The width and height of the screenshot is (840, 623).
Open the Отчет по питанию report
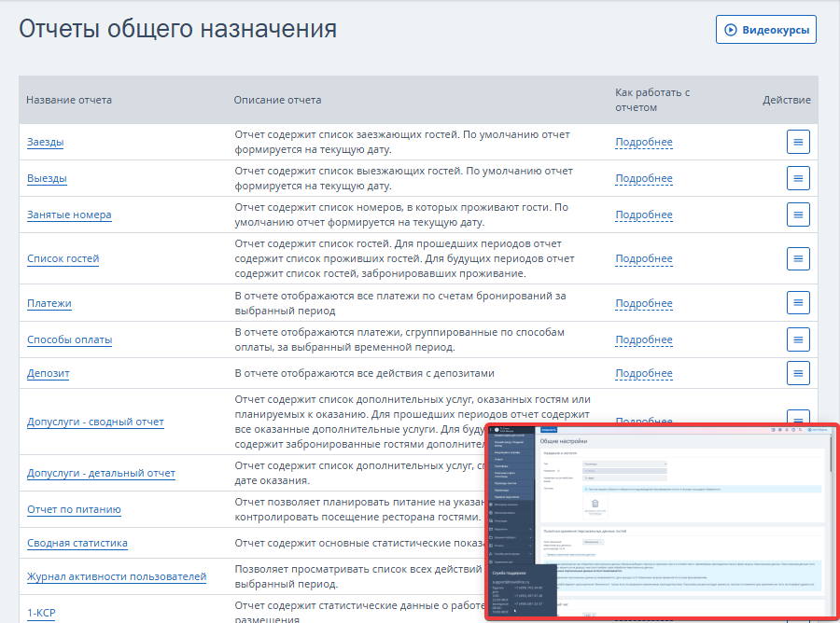[x=74, y=509]
